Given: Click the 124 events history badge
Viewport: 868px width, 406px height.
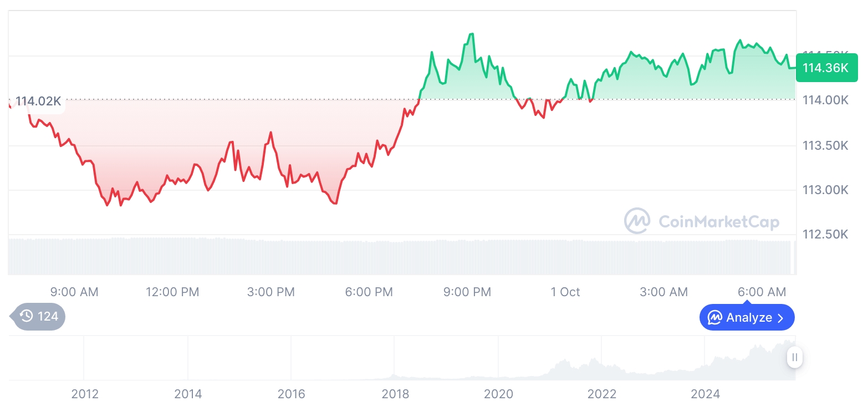Looking at the screenshot, I should [x=39, y=317].
